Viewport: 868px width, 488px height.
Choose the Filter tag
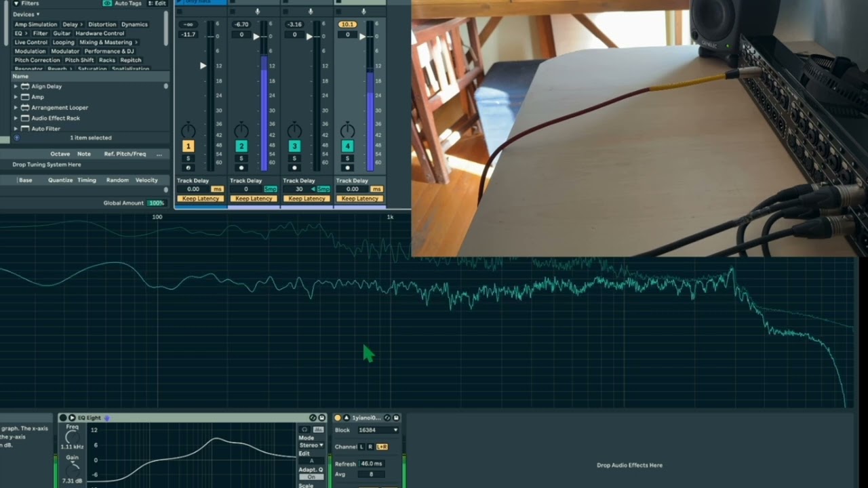[x=41, y=33]
